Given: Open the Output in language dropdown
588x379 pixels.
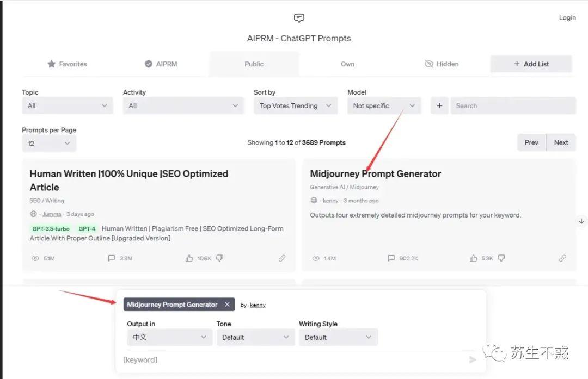Looking at the screenshot, I should 169,338.
